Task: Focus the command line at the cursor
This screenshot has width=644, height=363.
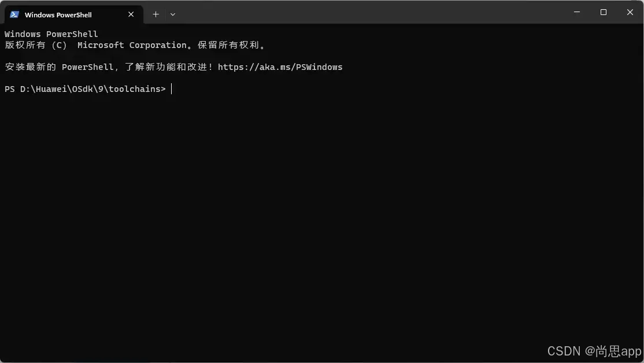Action: coord(172,89)
